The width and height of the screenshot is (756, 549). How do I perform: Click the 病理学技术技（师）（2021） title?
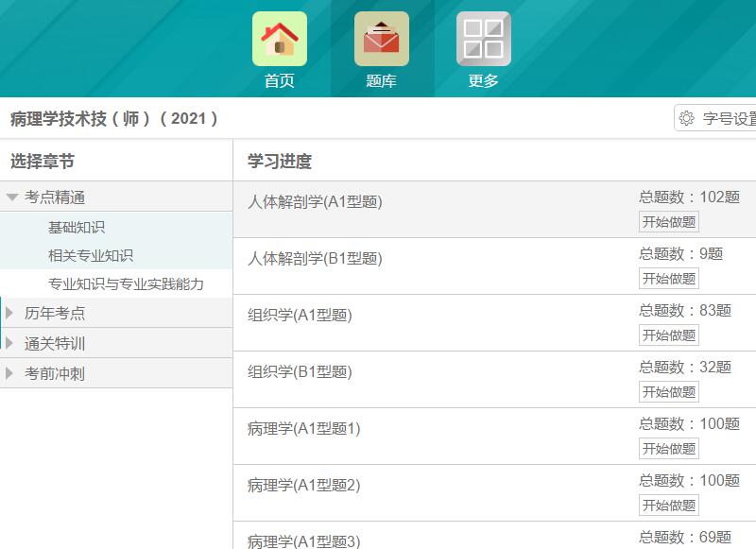(113, 118)
